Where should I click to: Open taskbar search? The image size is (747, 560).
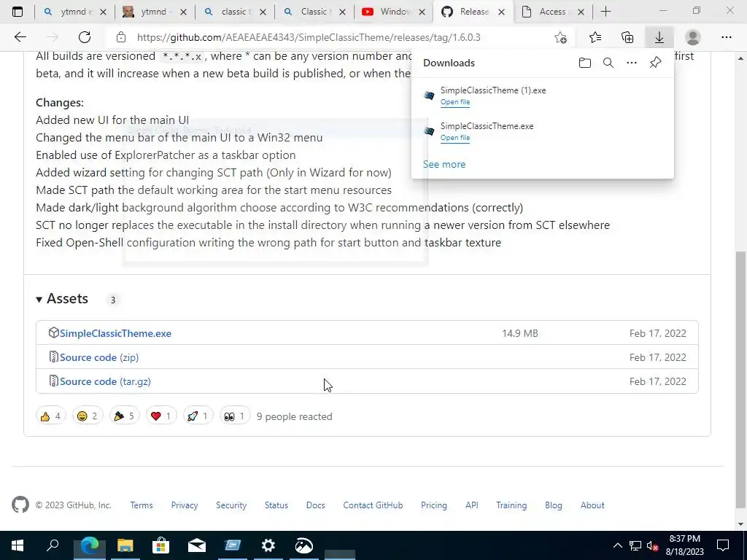pos(53,545)
